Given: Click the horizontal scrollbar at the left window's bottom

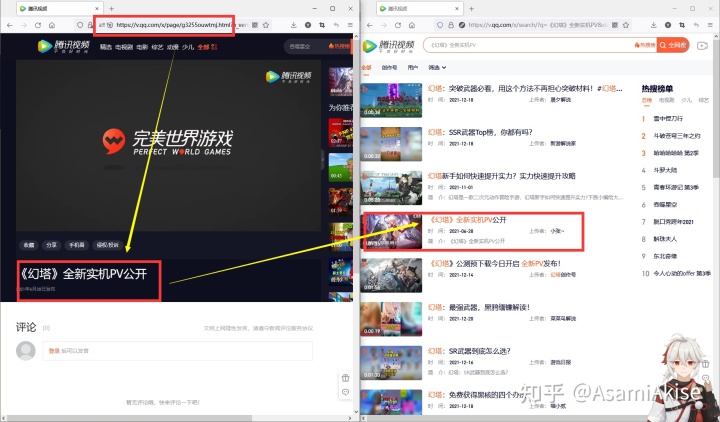Looking at the screenshot, I should [x=129, y=418].
